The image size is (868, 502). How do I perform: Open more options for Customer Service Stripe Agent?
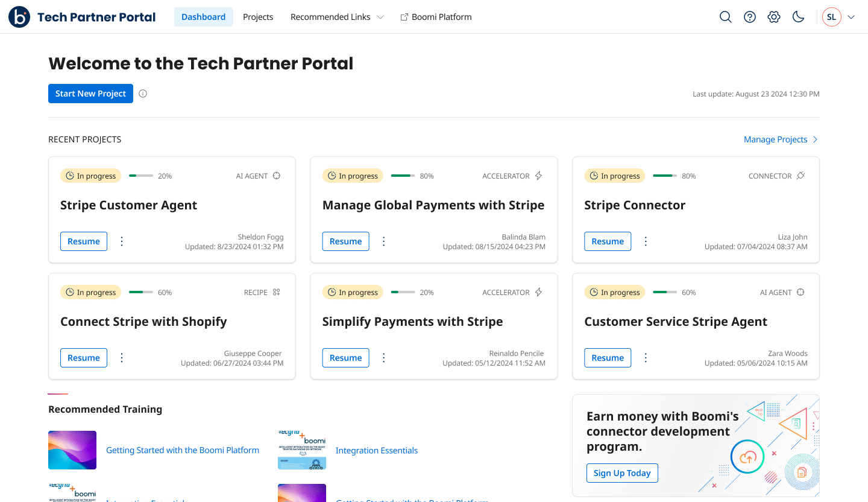pyautogui.click(x=646, y=358)
